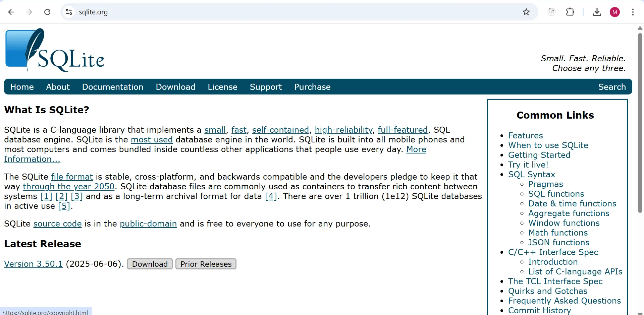This screenshot has width=644, height=315.
Task: Open the 'source code' link
Action: click(x=57, y=224)
